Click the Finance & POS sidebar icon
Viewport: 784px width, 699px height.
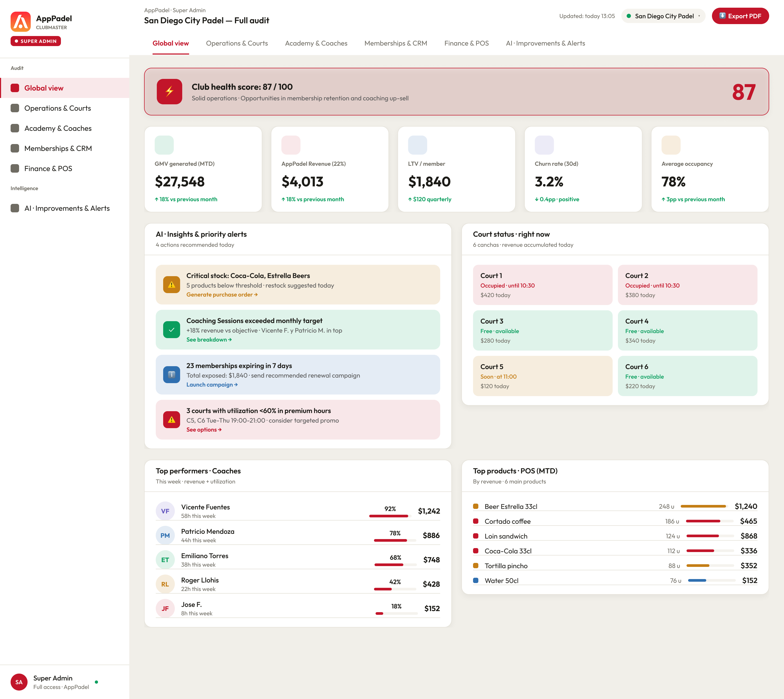(x=15, y=168)
